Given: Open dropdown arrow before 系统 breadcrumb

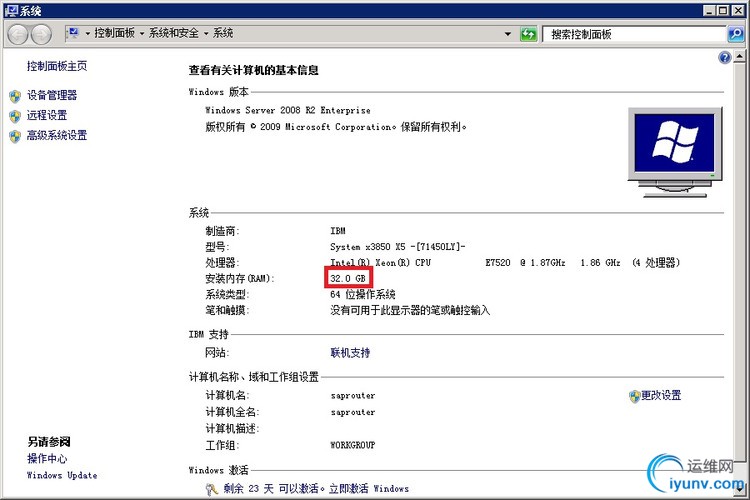Looking at the screenshot, I should [206, 33].
